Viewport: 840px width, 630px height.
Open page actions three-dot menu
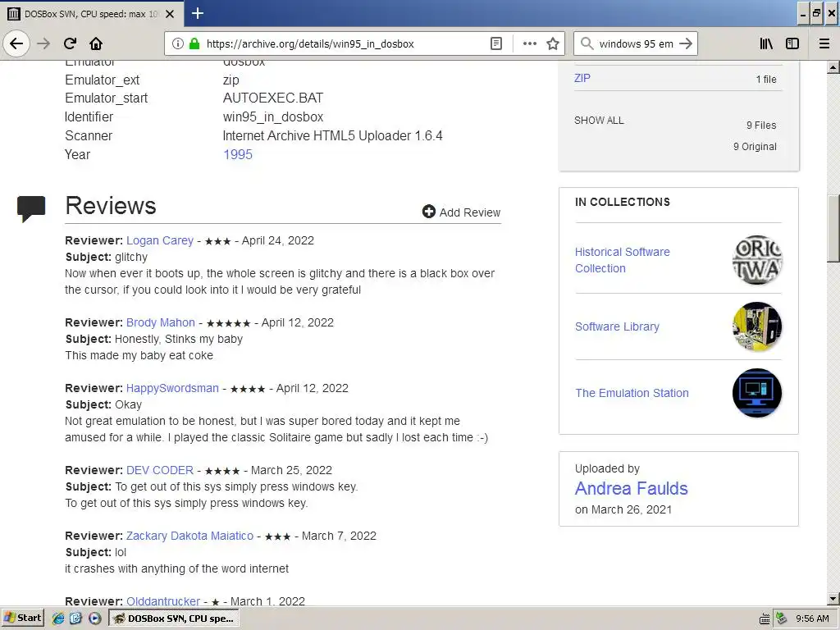coord(529,43)
